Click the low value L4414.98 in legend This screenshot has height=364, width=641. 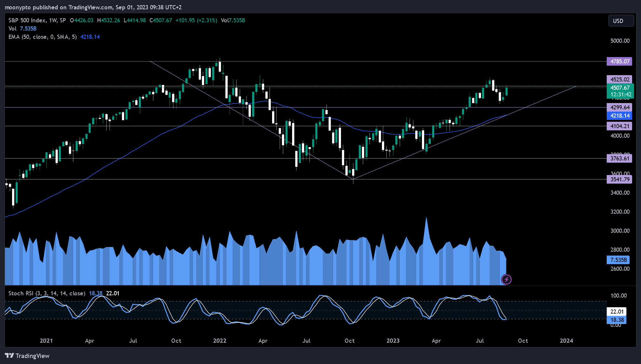[135, 20]
